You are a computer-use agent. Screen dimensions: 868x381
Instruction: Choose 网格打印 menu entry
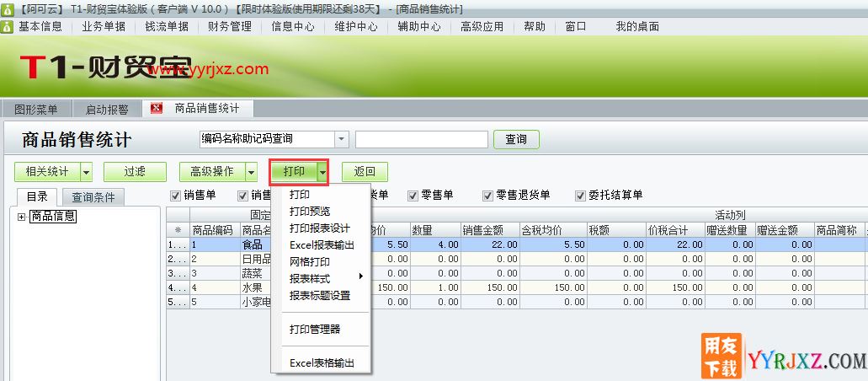pyautogui.click(x=310, y=262)
